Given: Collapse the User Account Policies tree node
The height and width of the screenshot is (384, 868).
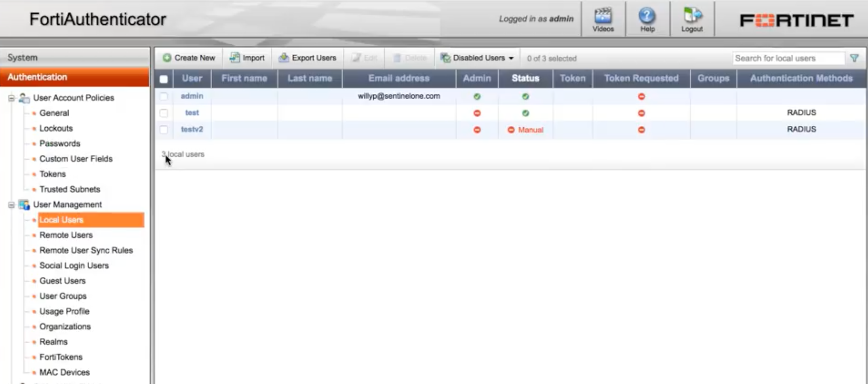Looking at the screenshot, I should 11,98.
